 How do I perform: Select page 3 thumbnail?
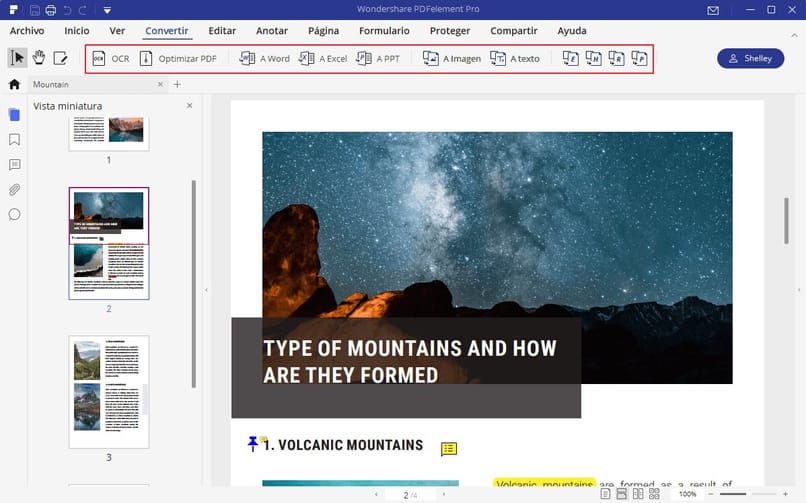pyautogui.click(x=109, y=392)
